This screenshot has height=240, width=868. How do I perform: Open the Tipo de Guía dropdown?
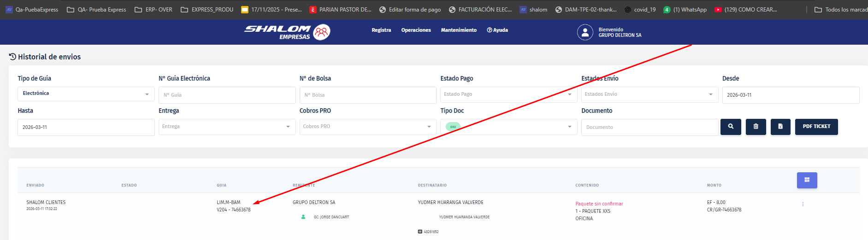click(86, 94)
